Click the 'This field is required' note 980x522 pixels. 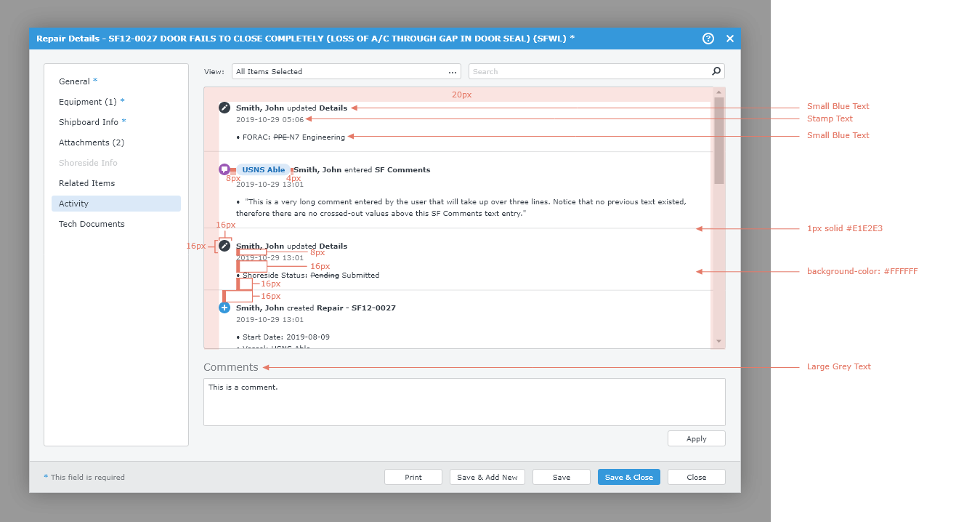point(84,478)
